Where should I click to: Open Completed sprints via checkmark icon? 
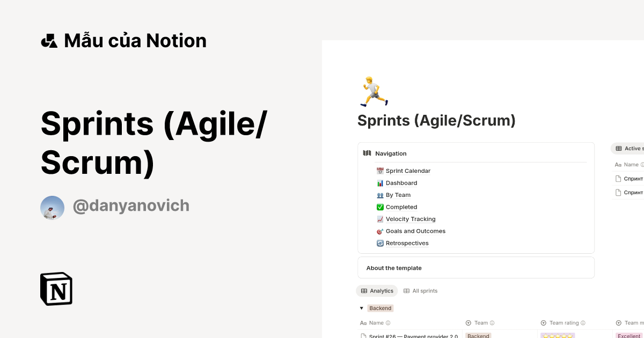pos(381,207)
